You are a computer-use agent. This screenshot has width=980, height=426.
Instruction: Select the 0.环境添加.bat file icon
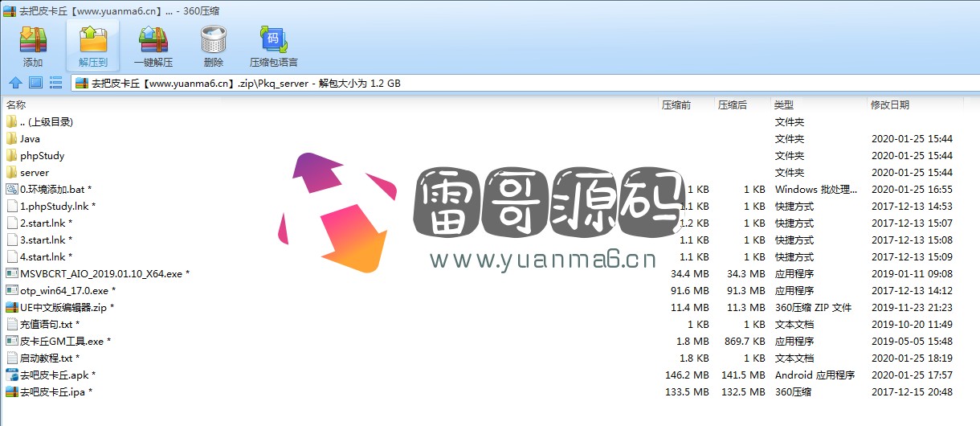point(11,189)
